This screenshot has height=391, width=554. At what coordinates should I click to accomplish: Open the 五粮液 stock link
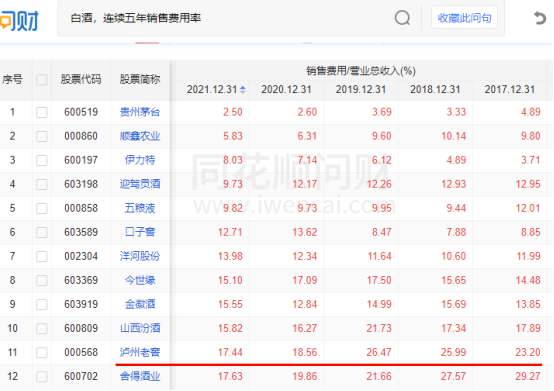pyautogui.click(x=140, y=208)
